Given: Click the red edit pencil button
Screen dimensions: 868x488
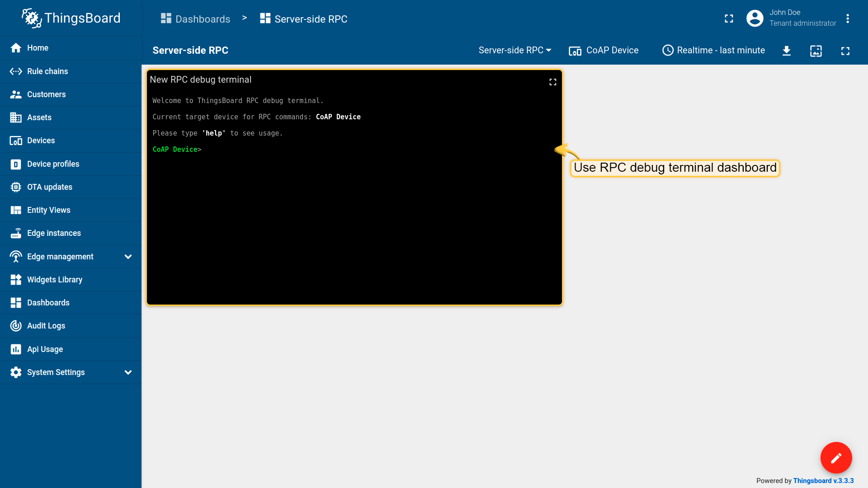Looking at the screenshot, I should click(836, 458).
